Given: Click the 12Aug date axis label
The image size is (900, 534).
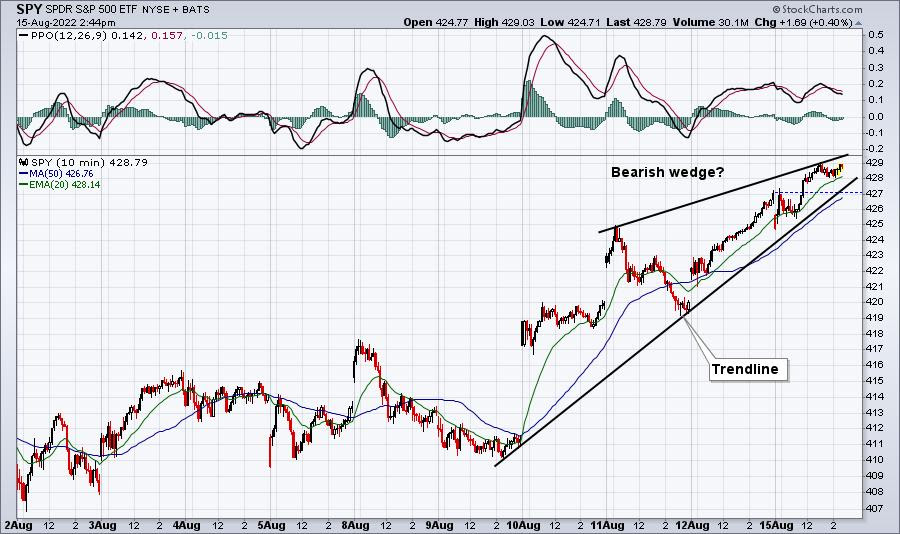Looking at the screenshot, I should 692,525.
